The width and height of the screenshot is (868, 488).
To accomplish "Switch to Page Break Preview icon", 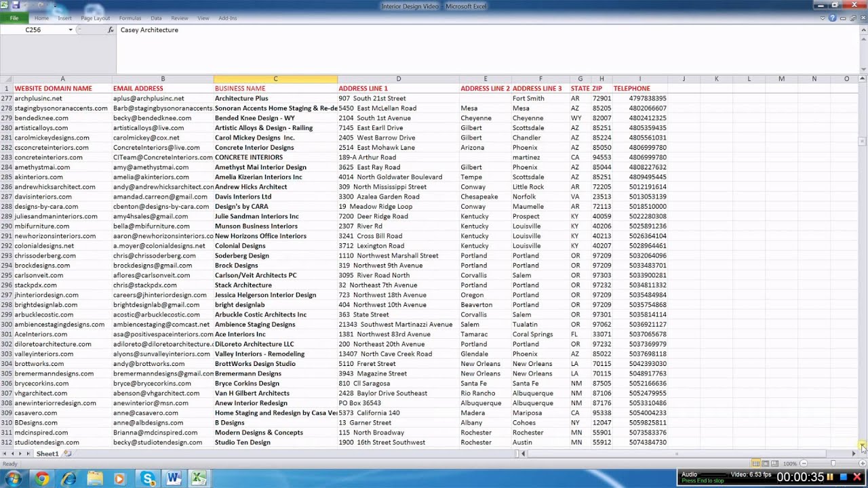I will click(x=775, y=464).
